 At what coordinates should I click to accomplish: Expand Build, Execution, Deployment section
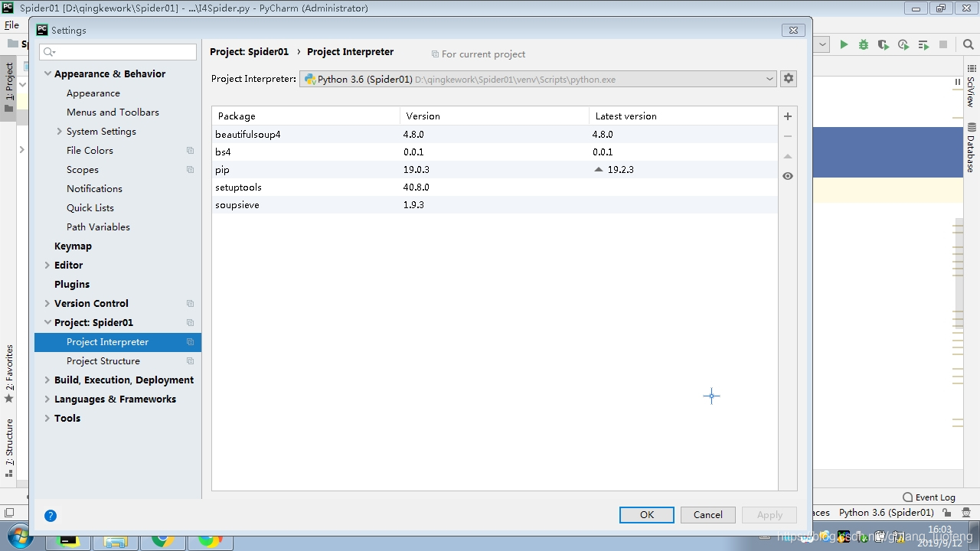coord(47,380)
